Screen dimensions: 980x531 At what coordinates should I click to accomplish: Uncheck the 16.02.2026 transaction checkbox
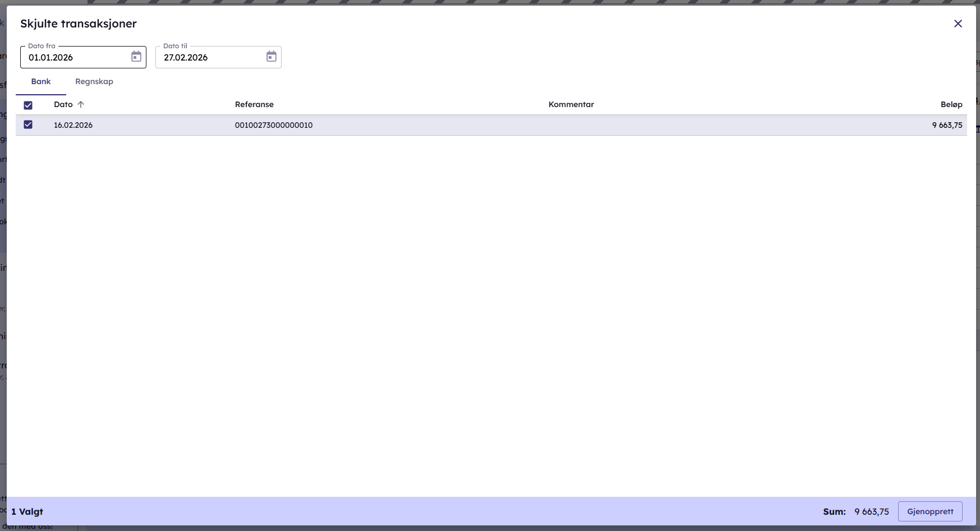(x=28, y=124)
